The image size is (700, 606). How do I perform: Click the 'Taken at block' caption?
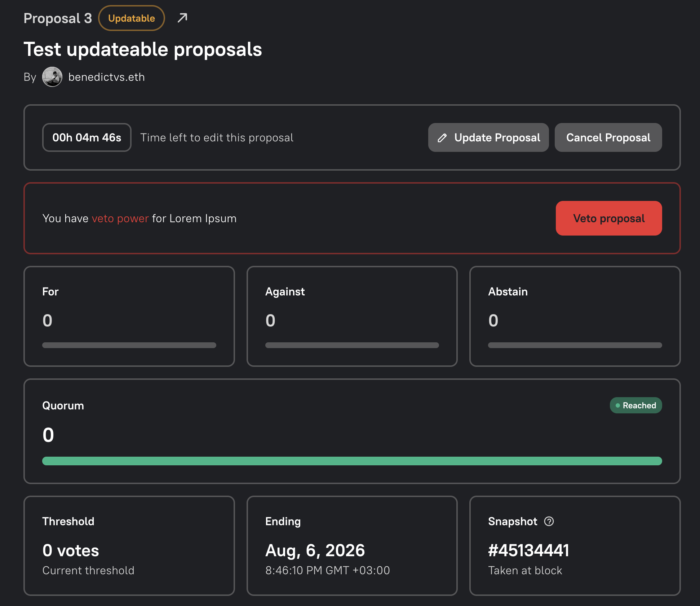[x=525, y=570]
